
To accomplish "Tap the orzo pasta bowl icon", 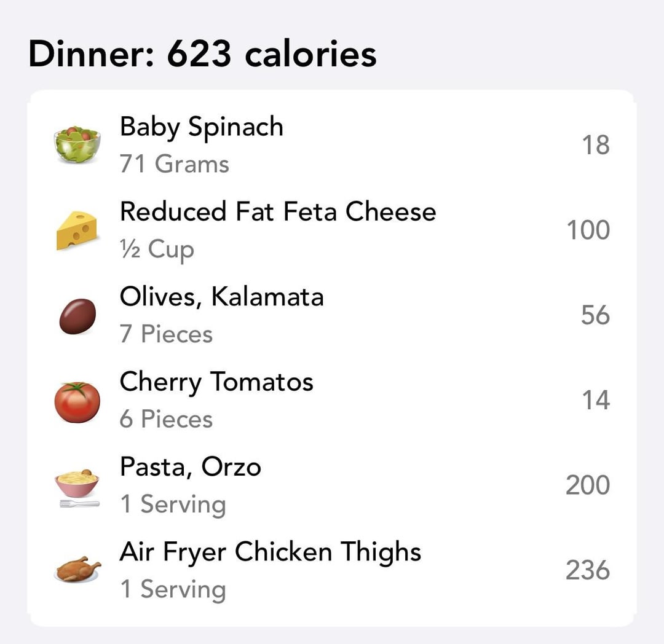I will [x=78, y=488].
